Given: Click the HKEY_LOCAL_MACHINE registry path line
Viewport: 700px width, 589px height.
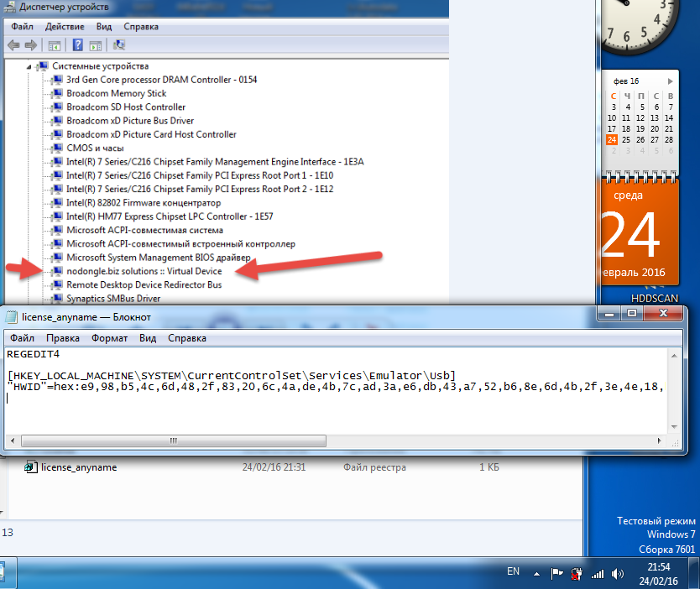Looking at the screenshot, I should click(x=232, y=376).
